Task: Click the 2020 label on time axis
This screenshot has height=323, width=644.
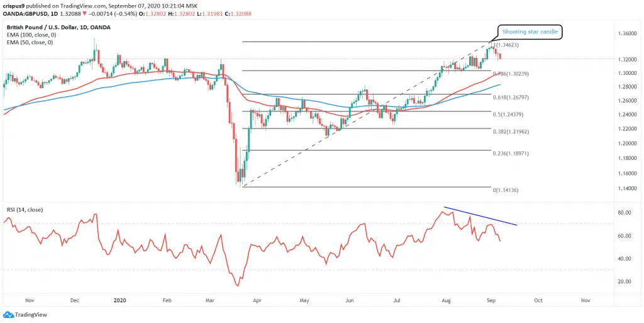Action: tap(119, 300)
